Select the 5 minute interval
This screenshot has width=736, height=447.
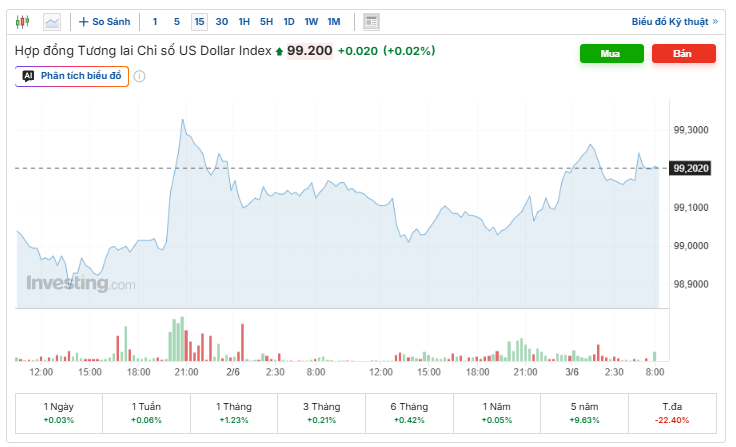(x=177, y=22)
